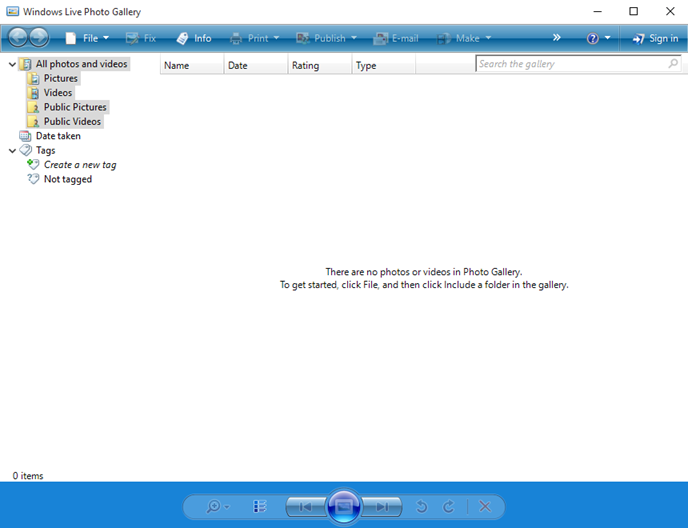Sort by the Date column header

point(256,65)
